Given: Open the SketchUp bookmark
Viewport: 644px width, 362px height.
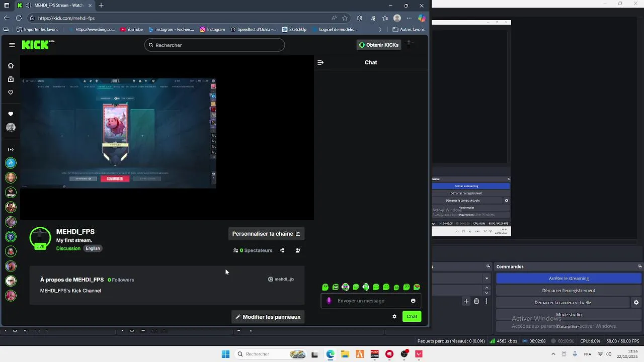Looking at the screenshot, I should pos(294,30).
